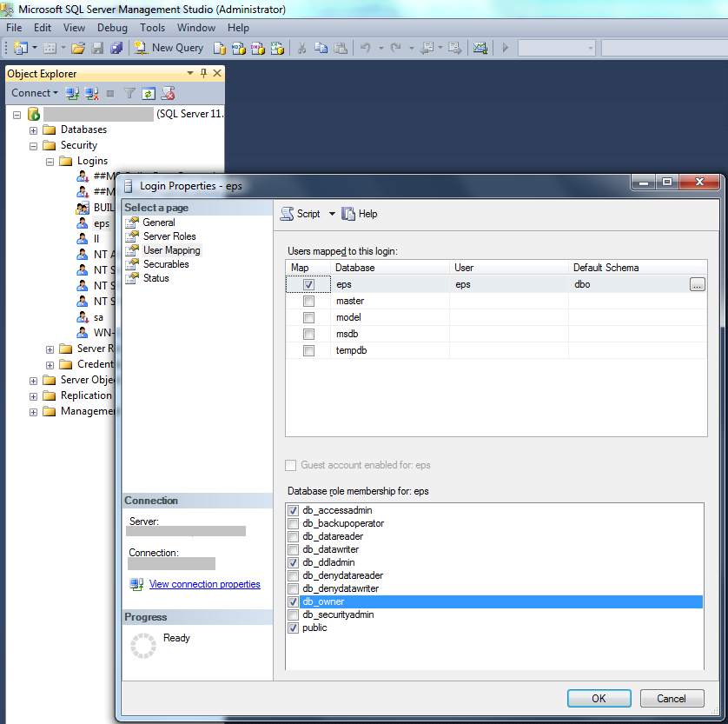Click the New Project icon in toolbar
Image resolution: width=728 pixels, height=724 pixels.
click(21, 48)
